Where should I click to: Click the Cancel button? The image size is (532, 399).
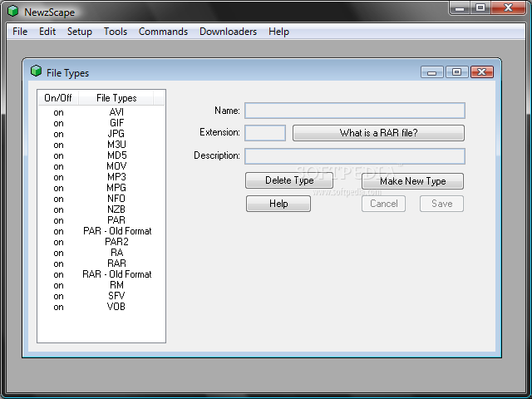(x=383, y=204)
